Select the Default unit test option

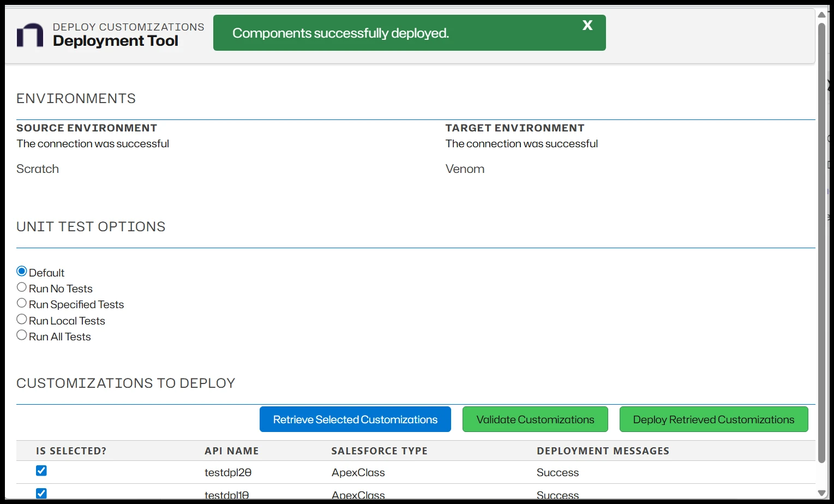[22, 272]
